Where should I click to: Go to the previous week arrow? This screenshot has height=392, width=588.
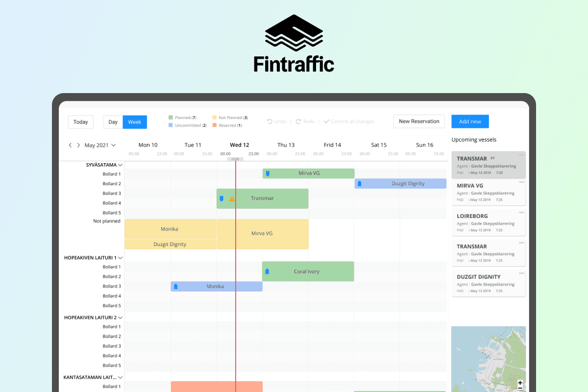click(x=70, y=145)
